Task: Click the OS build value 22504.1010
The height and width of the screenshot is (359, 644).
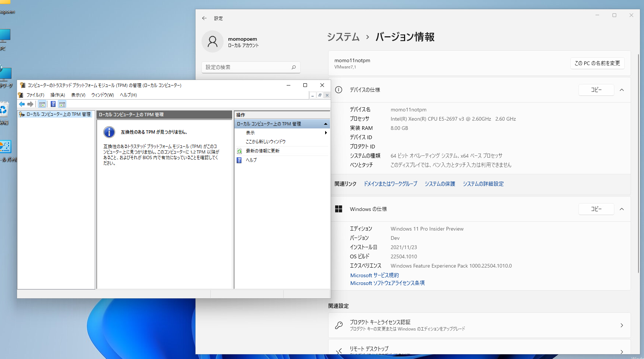Action: (x=404, y=256)
